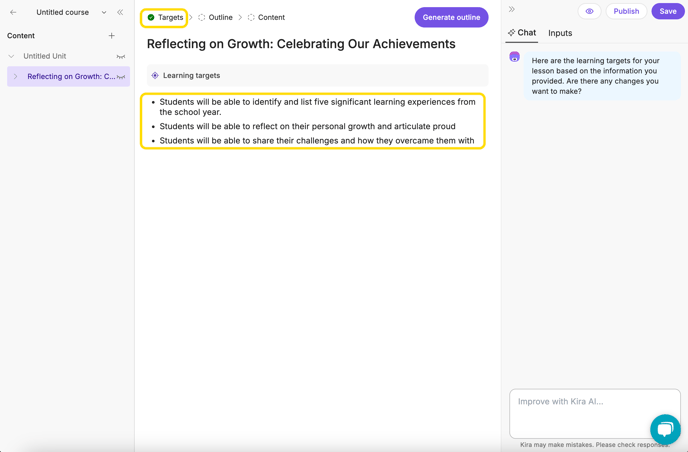Viewport: 688px width, 452px height.
Task: Collapse the Untitled Unit tree item
Action: [11, 56]
